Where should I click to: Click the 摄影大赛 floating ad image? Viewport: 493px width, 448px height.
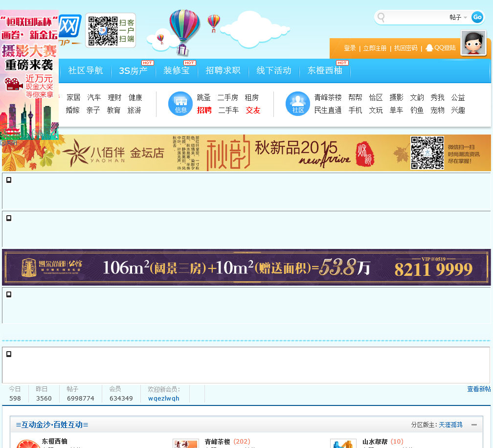click(x=29, y=75)
